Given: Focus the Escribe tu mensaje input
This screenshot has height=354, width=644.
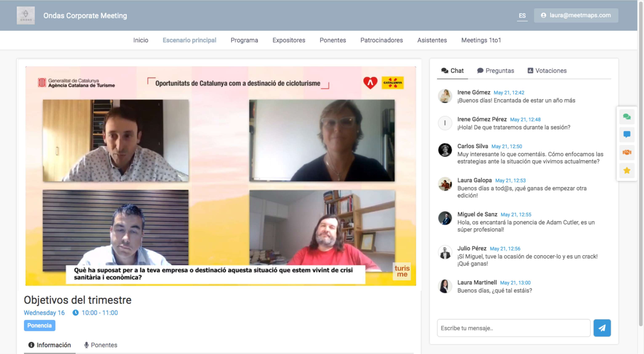Looking at the screenshot, I should (x=514, y=328).
